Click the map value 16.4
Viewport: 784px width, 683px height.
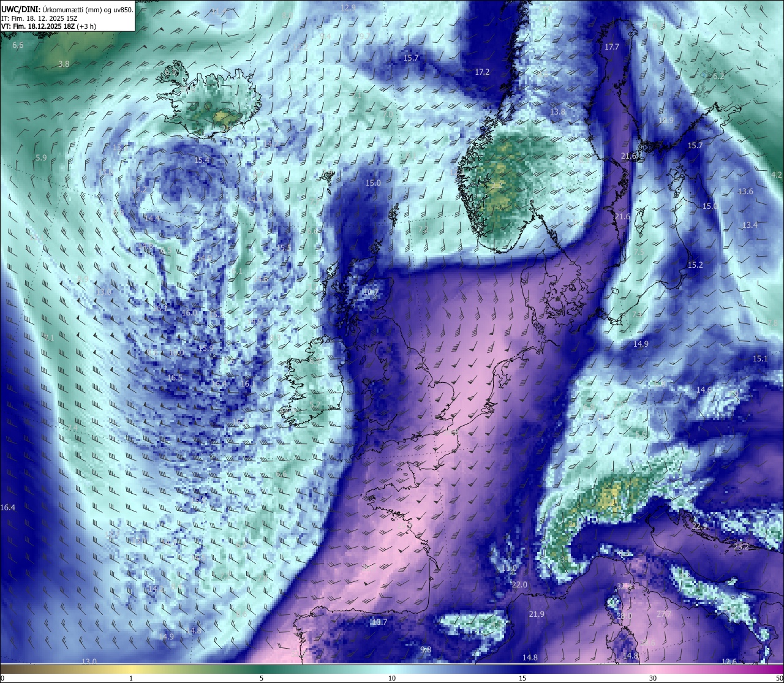pos(8,507)
